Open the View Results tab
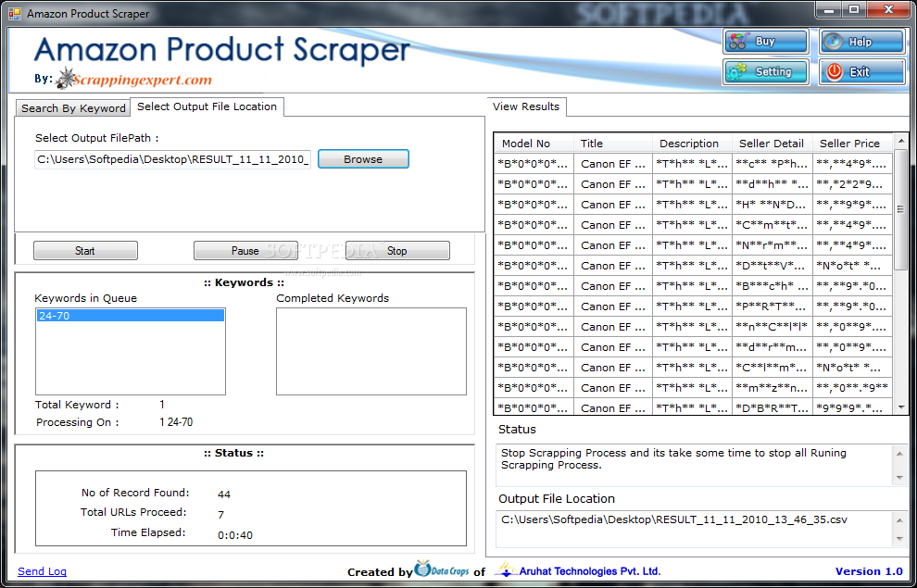 (x=526, y=106)
